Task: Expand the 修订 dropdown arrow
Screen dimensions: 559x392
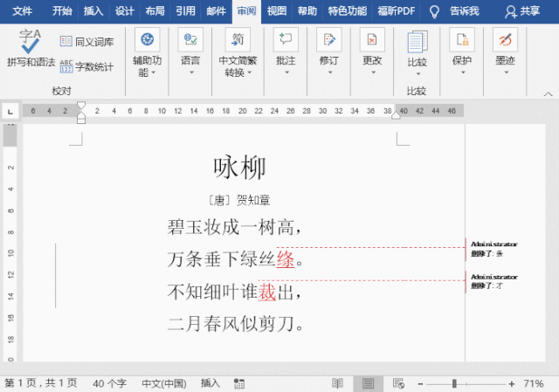Action: coord(330,72)
